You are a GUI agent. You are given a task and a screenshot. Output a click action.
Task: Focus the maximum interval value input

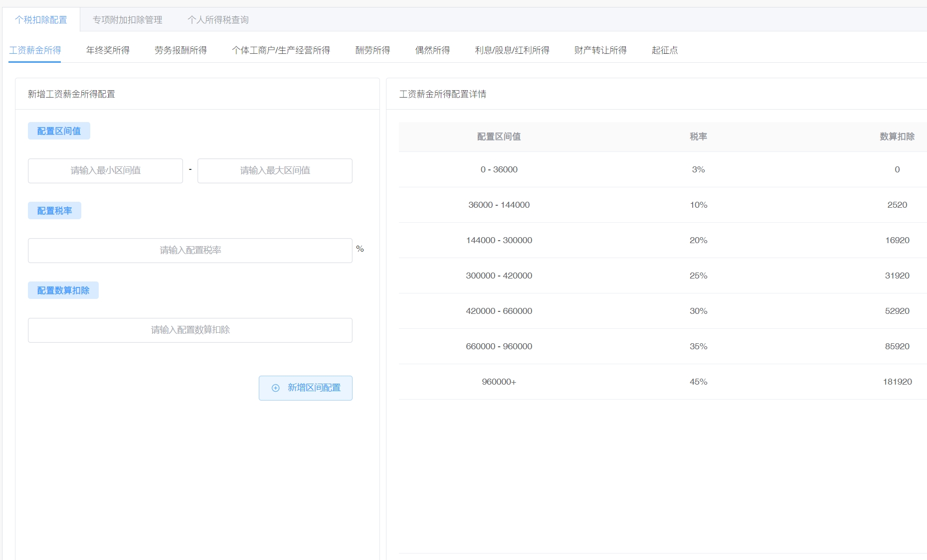(275, 171)
